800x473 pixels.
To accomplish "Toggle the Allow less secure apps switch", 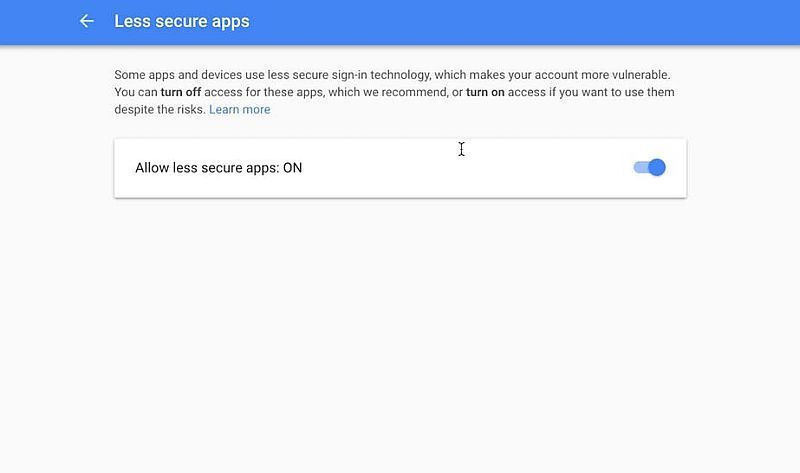I will coord(649,167).
